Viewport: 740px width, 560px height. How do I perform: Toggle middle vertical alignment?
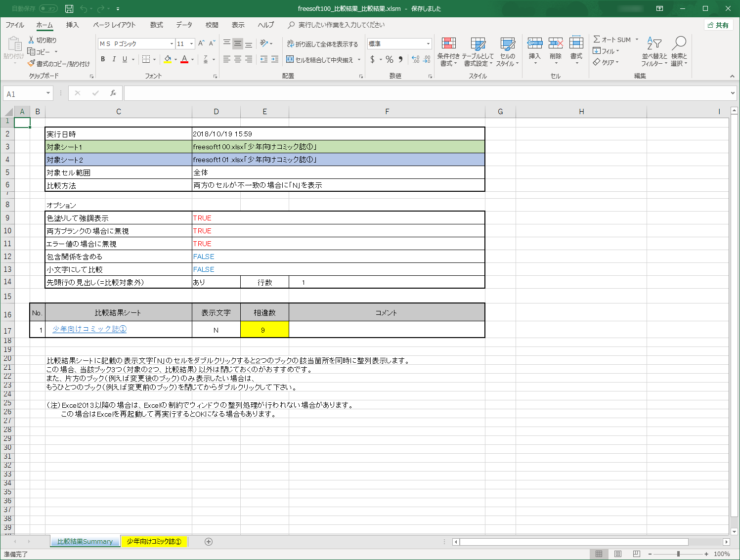[238, 43]
